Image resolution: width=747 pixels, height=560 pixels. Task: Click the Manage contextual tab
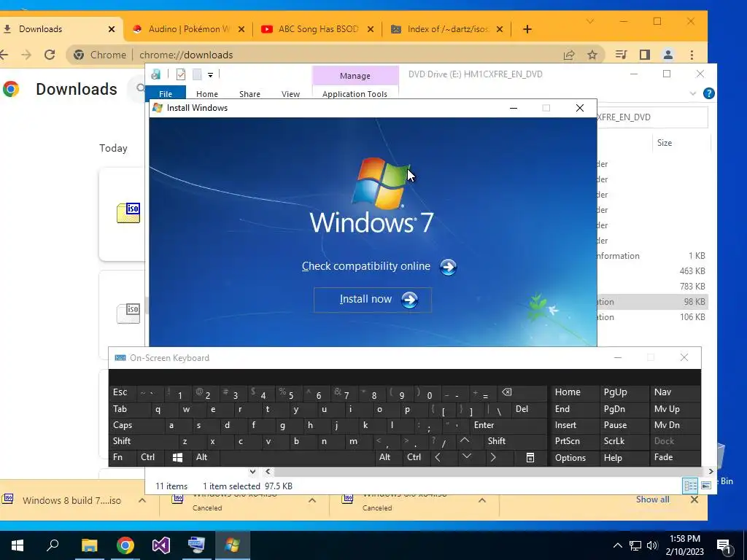(355, 76)
